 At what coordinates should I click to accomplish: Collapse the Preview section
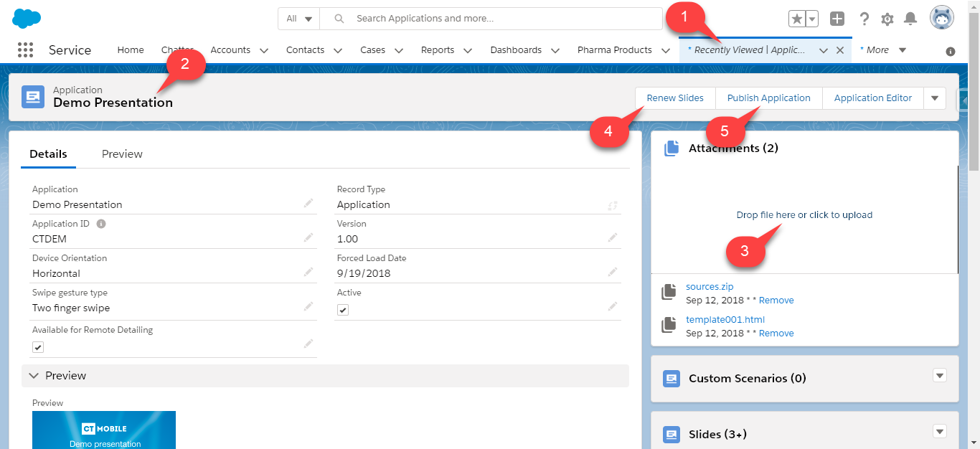[x=34, y=376]
